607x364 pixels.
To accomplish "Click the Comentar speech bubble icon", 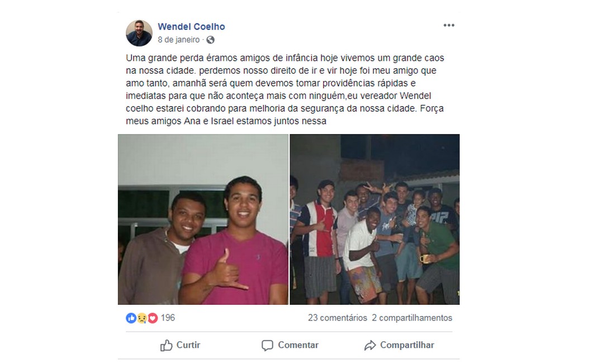I will [x=267, y=345].
